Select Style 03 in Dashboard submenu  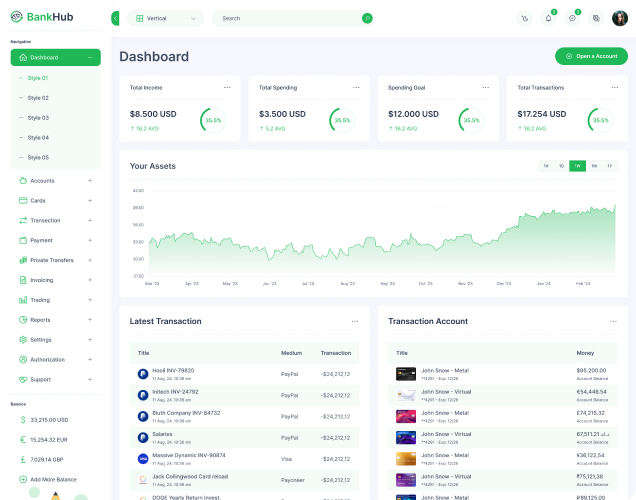pos(38,118)
